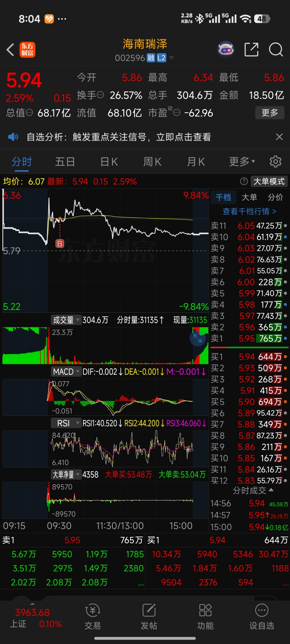Open the 大单净量 indicator dropdown
290x644 pixels.
(x=66, y=475)
